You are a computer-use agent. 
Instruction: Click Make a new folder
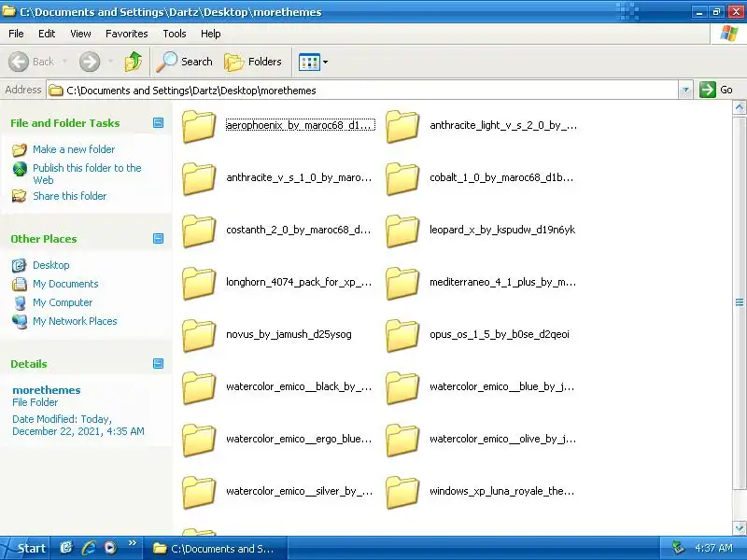click(74, 149)
